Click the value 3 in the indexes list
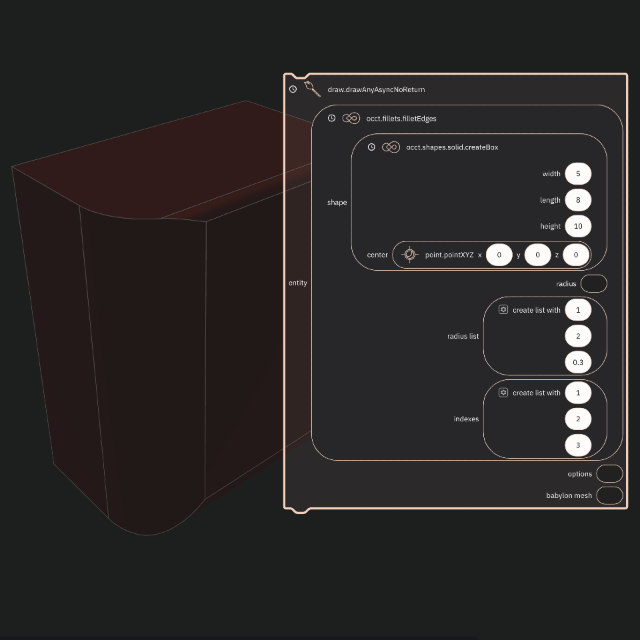Screen dimensions: 640x640 click(578, 445)
